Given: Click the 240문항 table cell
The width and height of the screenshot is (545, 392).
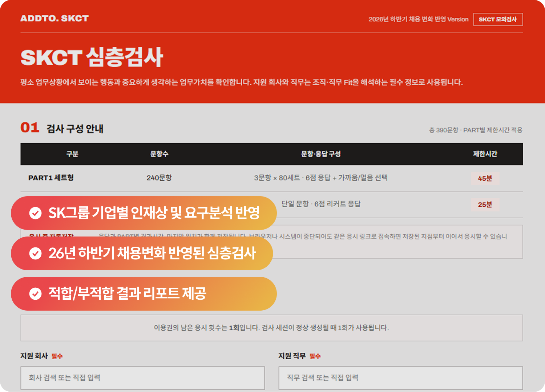Looking at the screenshot, I should 159,178.
